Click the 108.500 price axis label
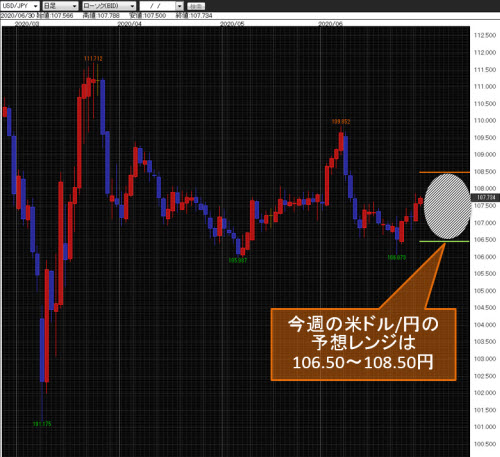500x457 pixels. (x=485, y=172)
